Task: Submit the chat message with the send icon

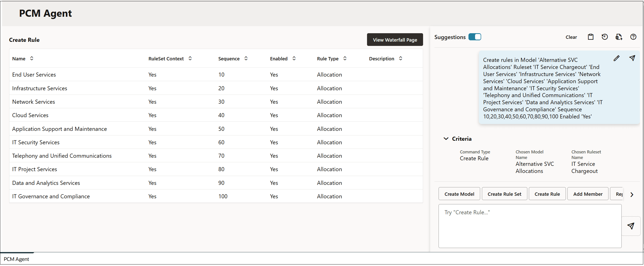Action: point(631,226)
